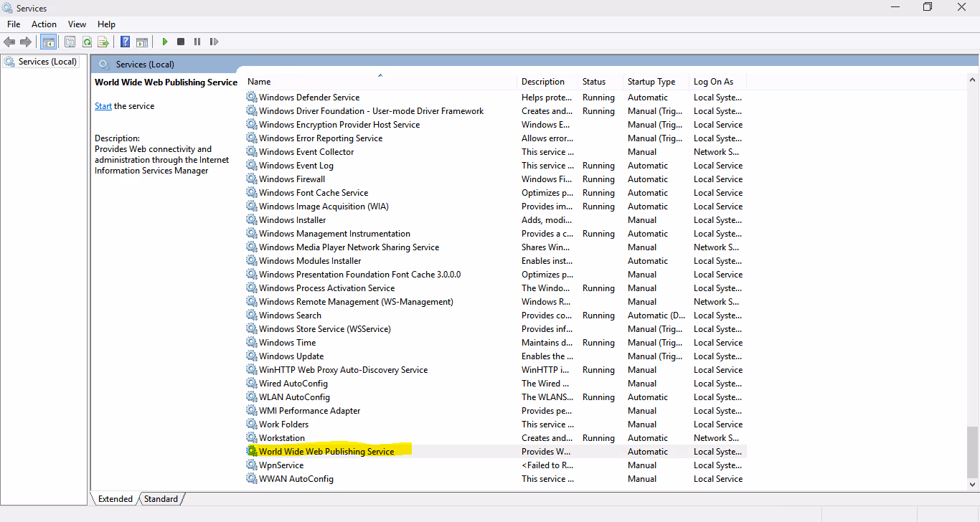Toggle the Show/Hide Console Tree toolbar icon

click(48, 41)
